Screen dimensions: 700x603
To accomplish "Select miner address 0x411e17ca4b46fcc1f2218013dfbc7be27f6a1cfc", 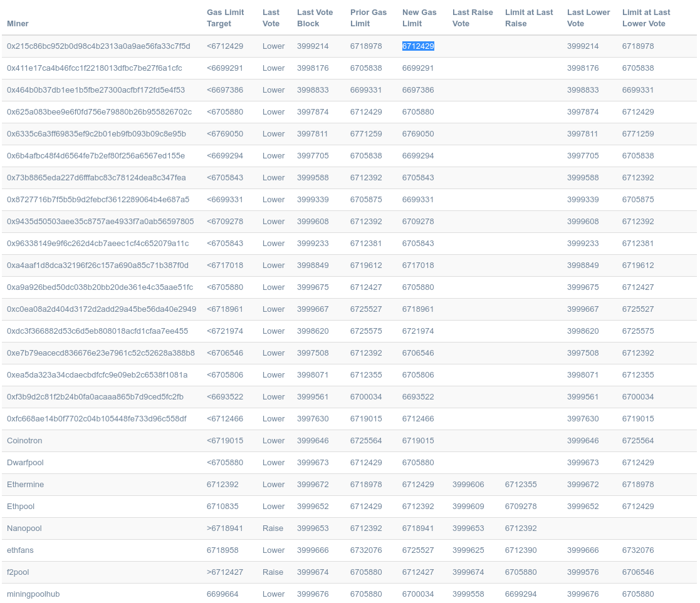I will point(94,68).
